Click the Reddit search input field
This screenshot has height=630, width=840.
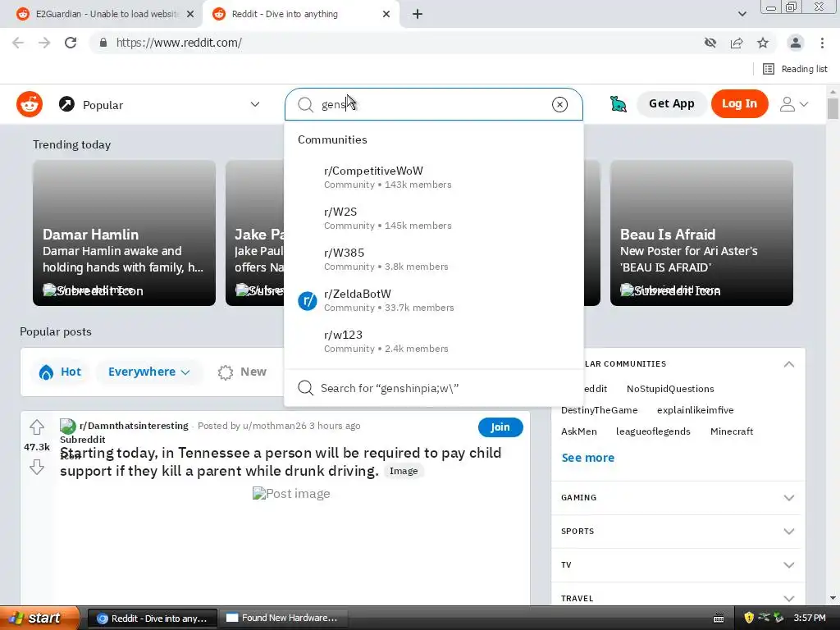(x=433, y=104)
